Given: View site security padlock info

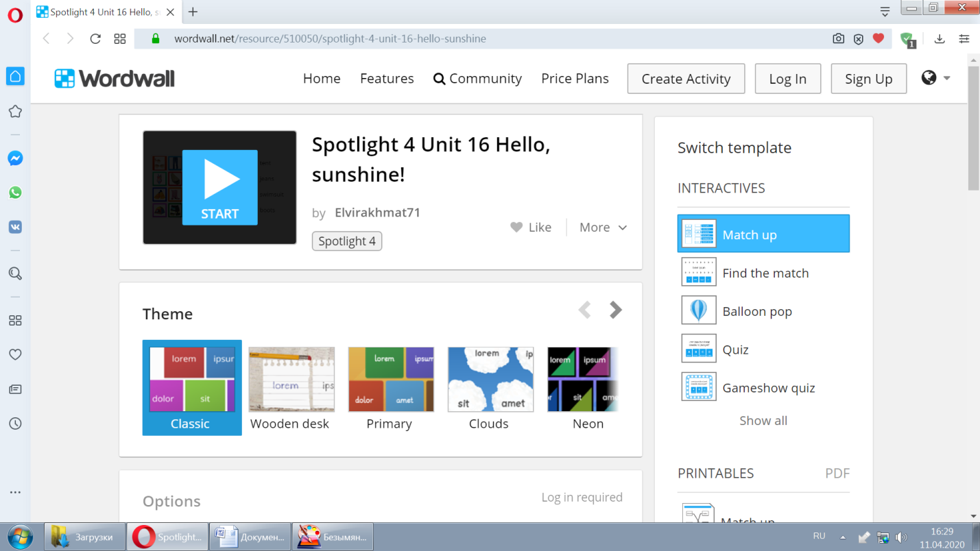Looking at the screenshot, I should pyautogui.click(x=155, y=38).
